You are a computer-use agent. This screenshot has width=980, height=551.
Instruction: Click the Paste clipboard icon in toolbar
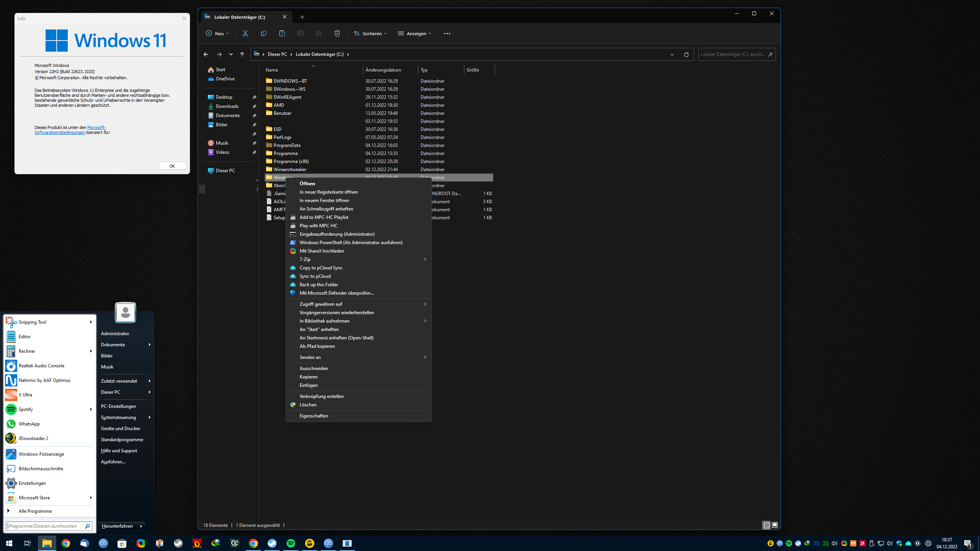pos(282,33)
